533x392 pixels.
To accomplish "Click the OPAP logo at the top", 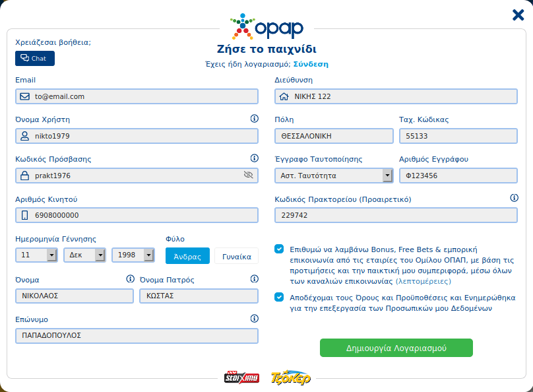I will 266,26.
